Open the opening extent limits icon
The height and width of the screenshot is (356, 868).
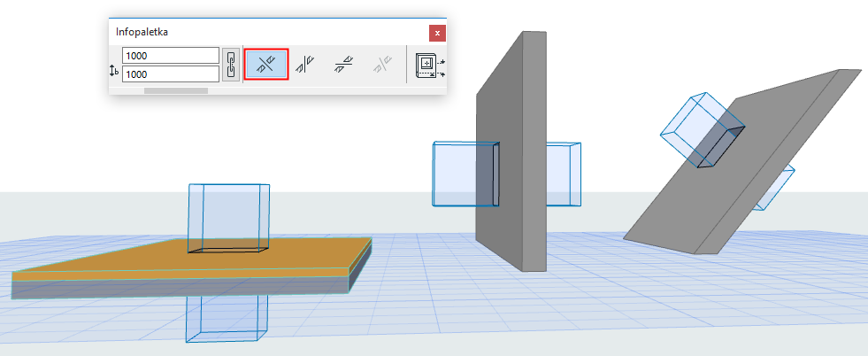tap(429, 65)
